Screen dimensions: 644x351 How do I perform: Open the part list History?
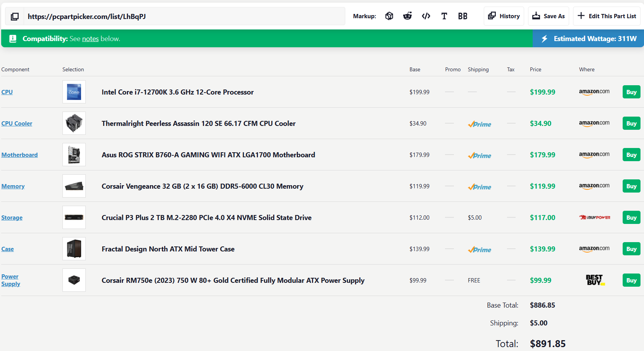504,16
